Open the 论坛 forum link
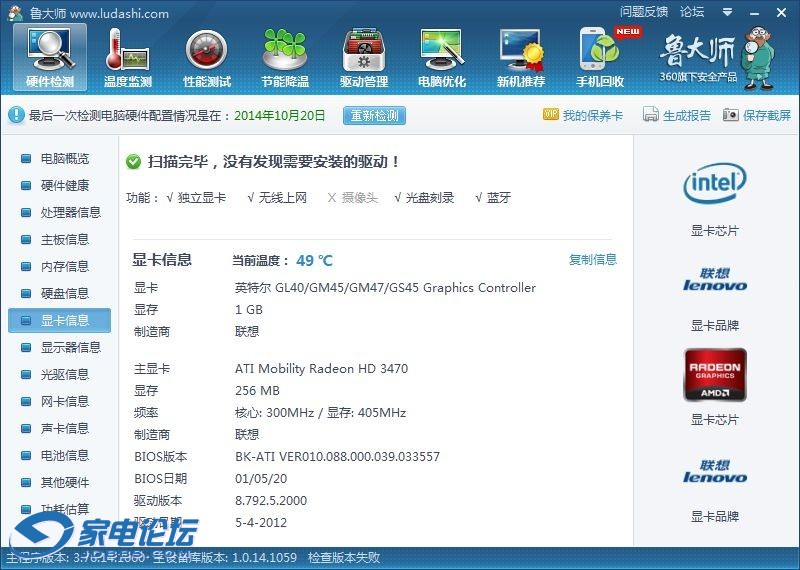The image size is (800, 570). (x=692, y=12)
